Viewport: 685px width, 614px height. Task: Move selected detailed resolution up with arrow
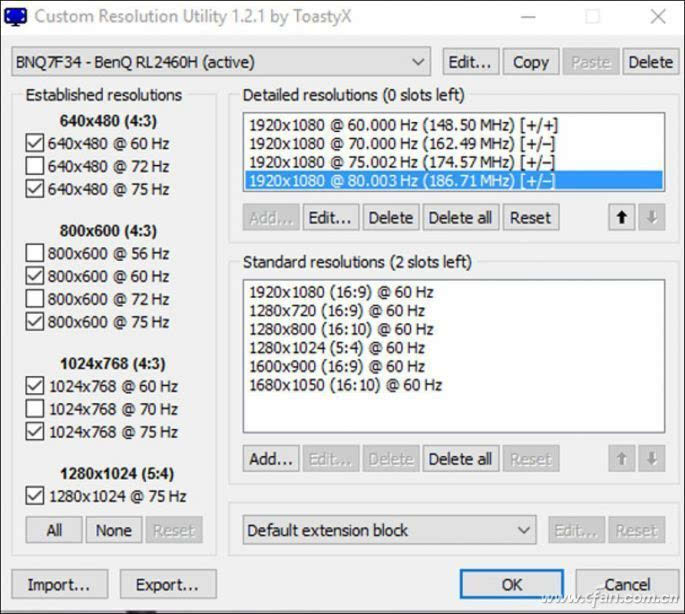click(622, 217)
